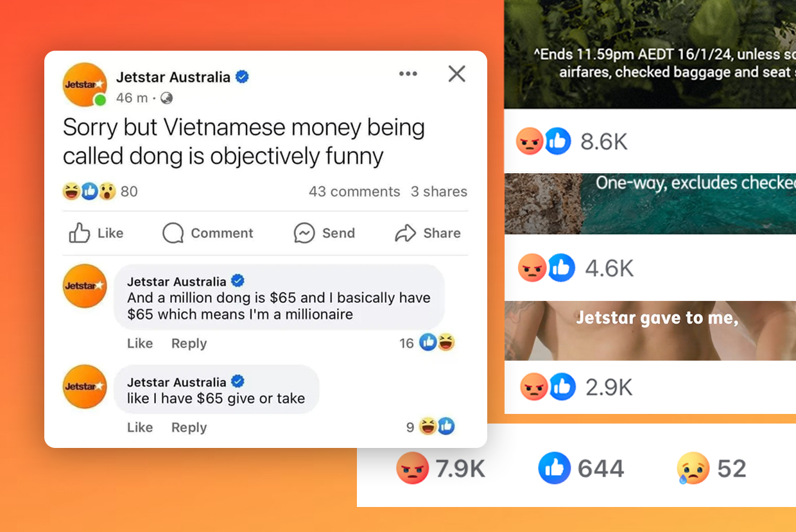Click the Like thumbs-up on the post
This screenshot has width=796, height=532.
[96, 233]
